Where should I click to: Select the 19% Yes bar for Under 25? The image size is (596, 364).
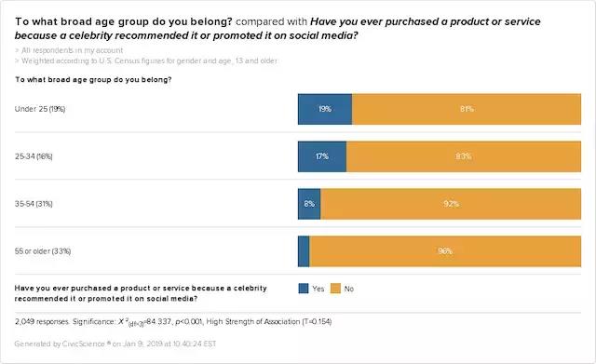325,109
